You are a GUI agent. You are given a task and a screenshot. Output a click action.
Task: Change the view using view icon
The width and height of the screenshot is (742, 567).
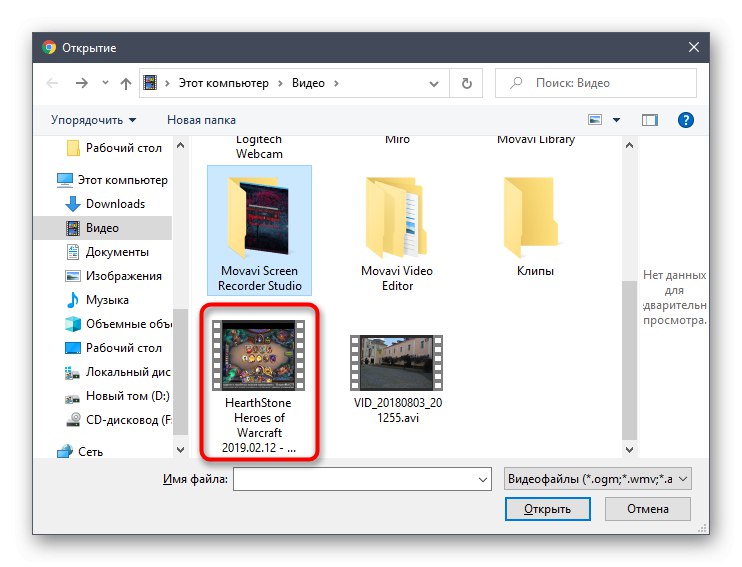[595, 120]
